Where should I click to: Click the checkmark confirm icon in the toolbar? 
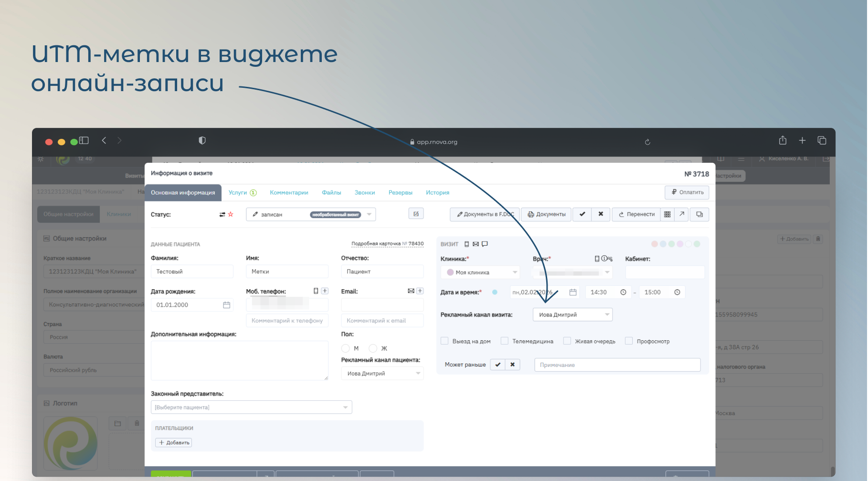point(582,214)
